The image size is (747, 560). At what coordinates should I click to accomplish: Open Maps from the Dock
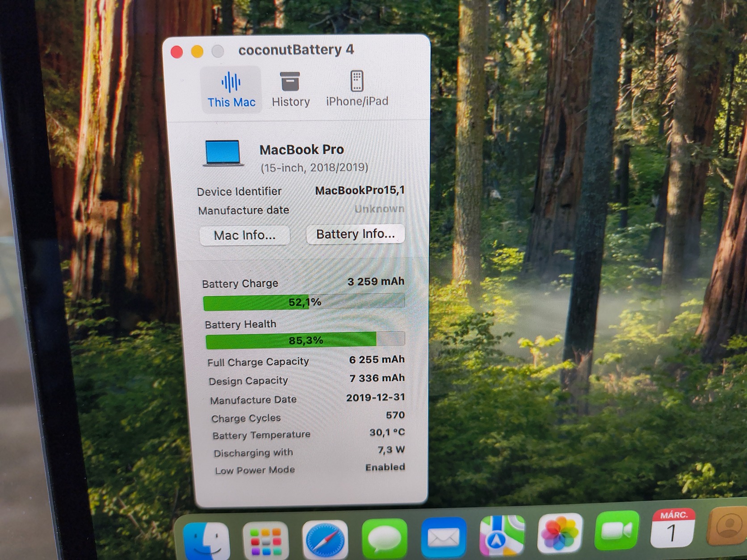[502, 535]
